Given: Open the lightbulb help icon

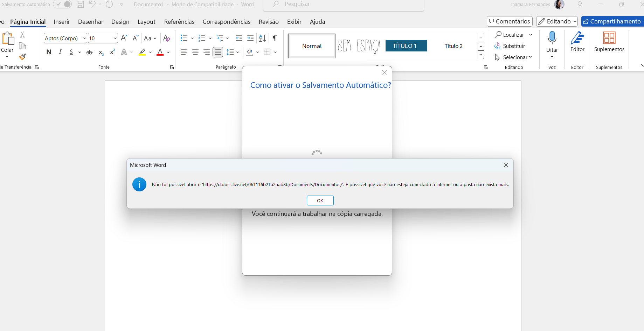Looking at the screenshot, I should coord(580,4).
